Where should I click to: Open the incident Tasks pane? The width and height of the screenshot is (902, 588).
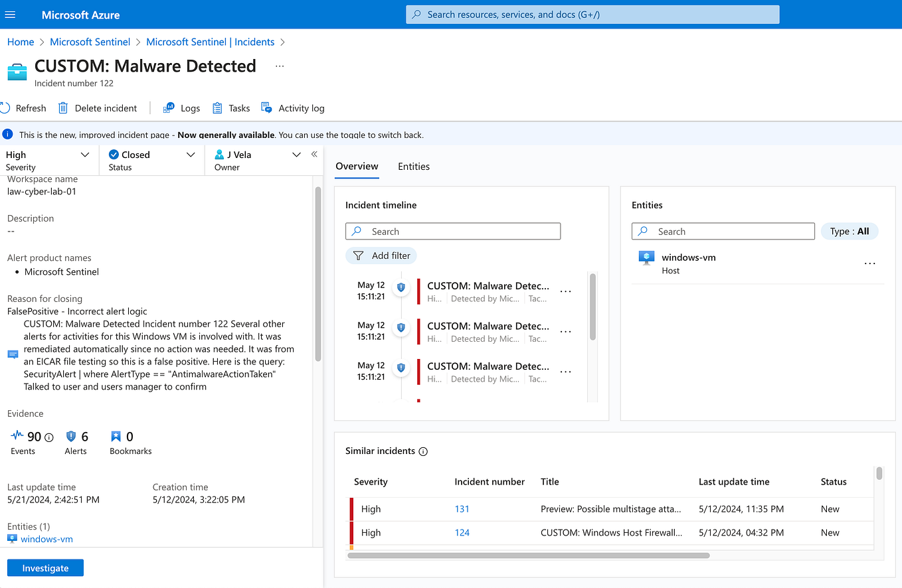click(x=230, y=108)
